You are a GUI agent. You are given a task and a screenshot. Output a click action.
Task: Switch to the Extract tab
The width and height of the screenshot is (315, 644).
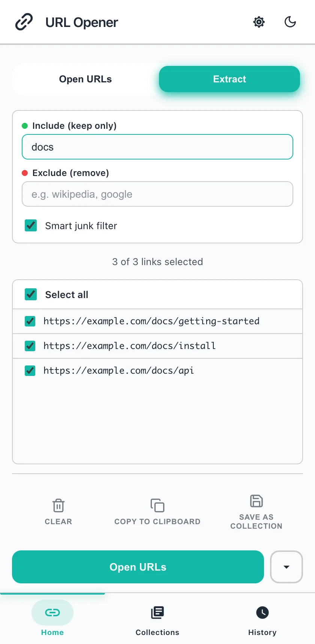pos(229,79)
